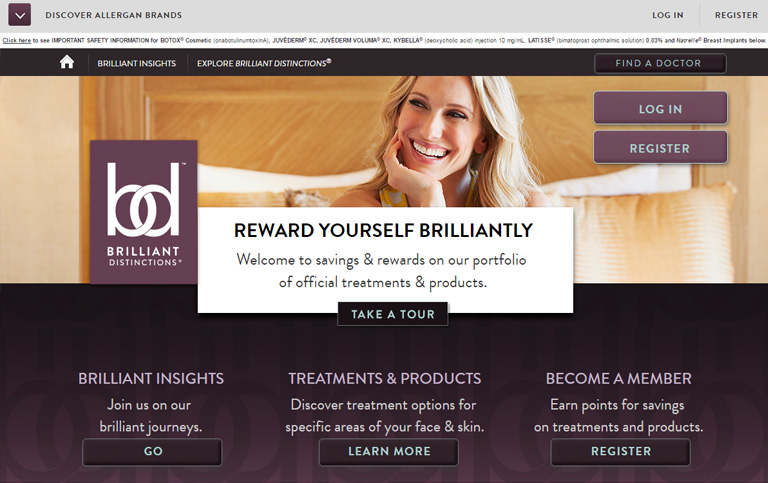Click Log In in the top bar
The width and height of the screenshot is (768, 483).
click(x=668, y=15)
